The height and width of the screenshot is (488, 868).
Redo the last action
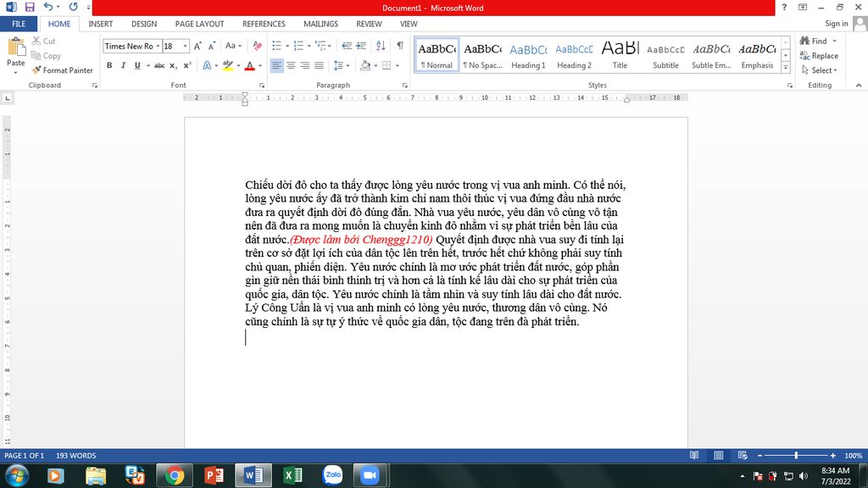73,7
